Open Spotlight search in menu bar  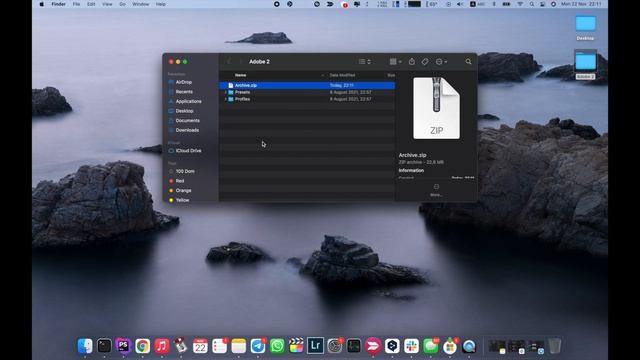pos(532,4)
